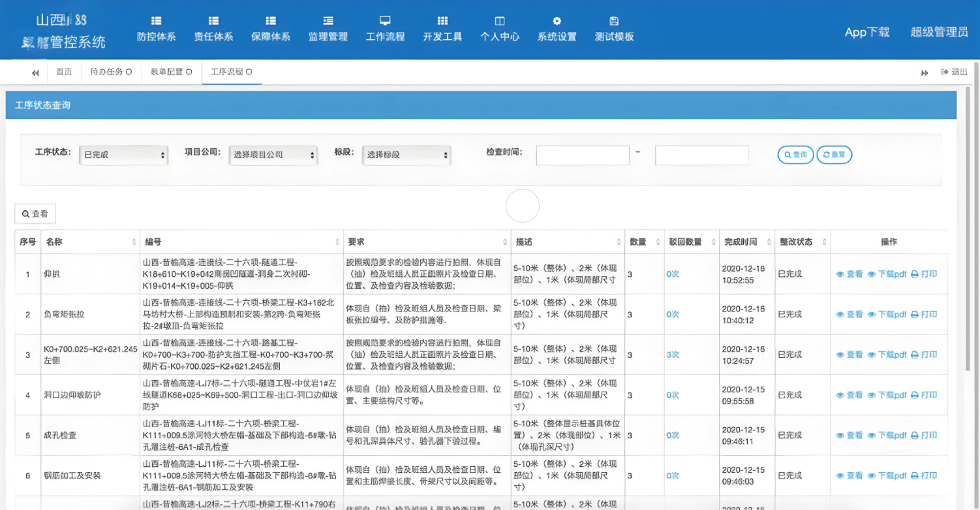The width and height of the screenshot is (980, 510).
Task: View details of row 3 K0+700.025~K2+621.245左侧
Action: pos(850,355)
